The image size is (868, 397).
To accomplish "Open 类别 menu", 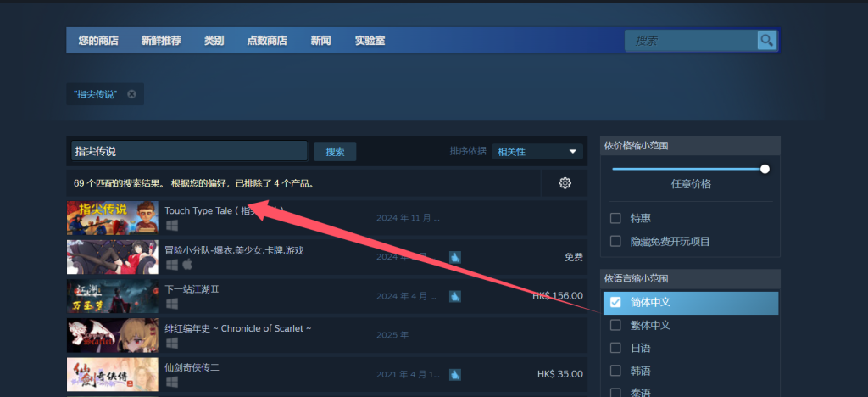I will pos(214,41).
